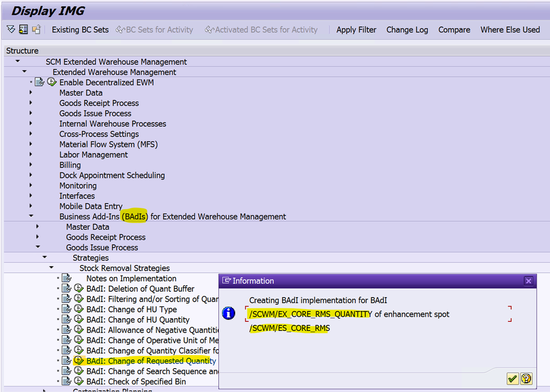Image resolution: width=550 pixels, height=392 pixels.
Task: Click the filter icon in the toolbar
Action: point(11,29)
